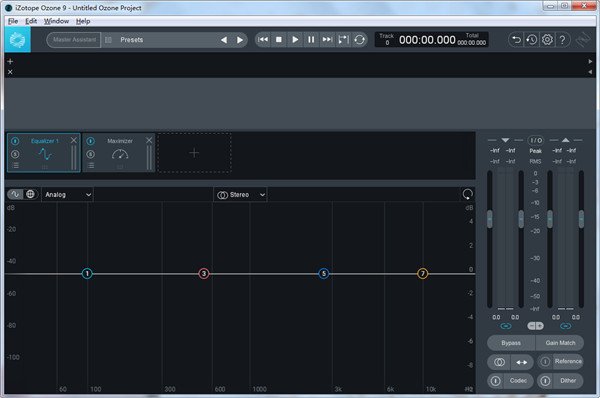Collapse input meter with down triangle
Screen dimensions: 600x398
pyautogui.click(x=505, y=140)
